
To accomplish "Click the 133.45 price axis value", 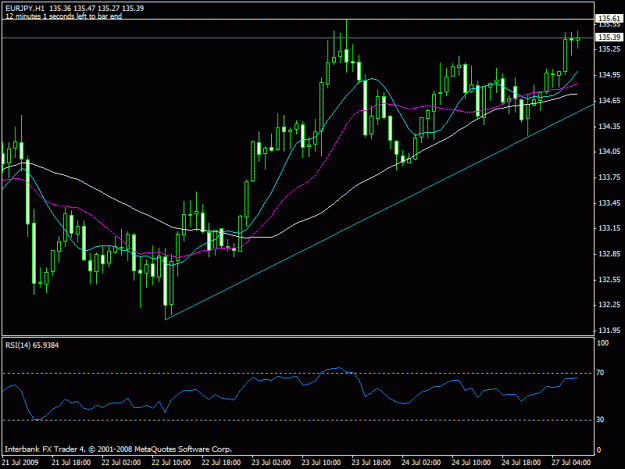I will 609,203.
